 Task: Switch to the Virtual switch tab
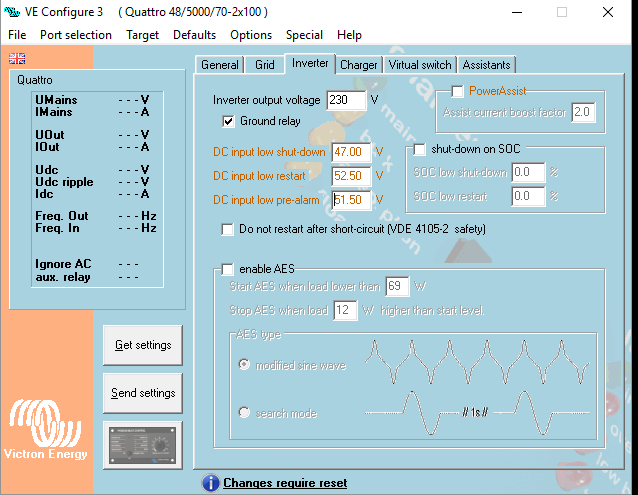(x=419, y=65)
